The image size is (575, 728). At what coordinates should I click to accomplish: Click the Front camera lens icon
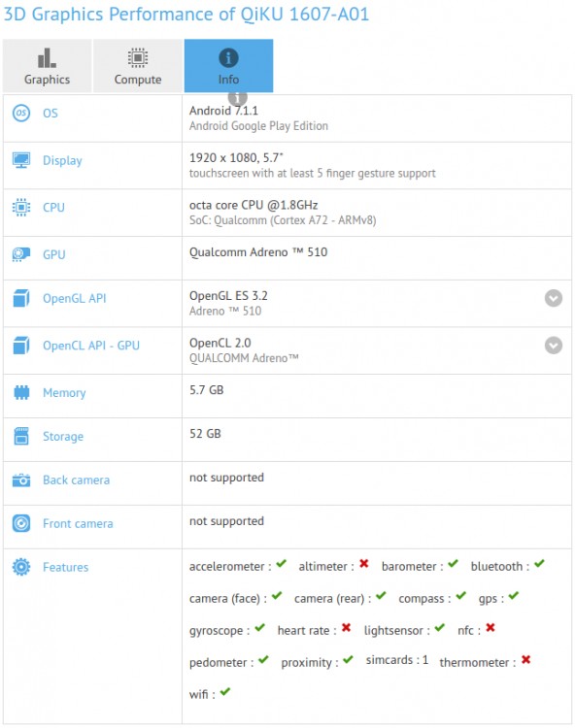21,523
